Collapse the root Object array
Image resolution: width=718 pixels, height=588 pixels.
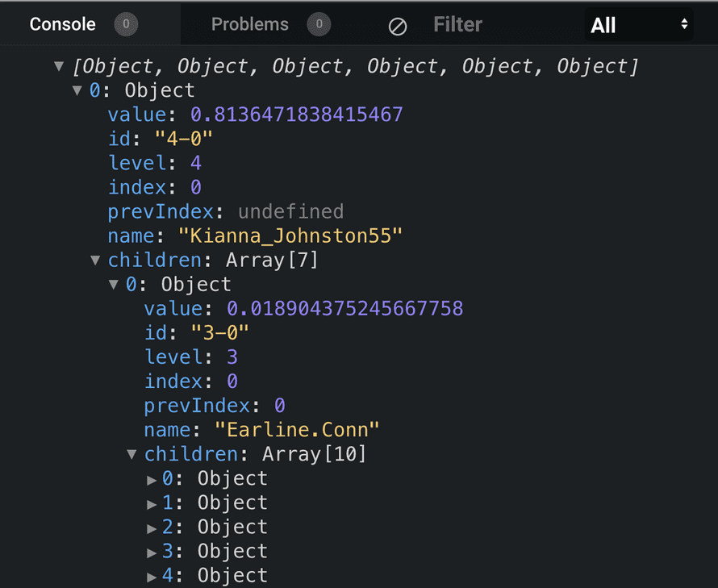(x=59, y=66)
